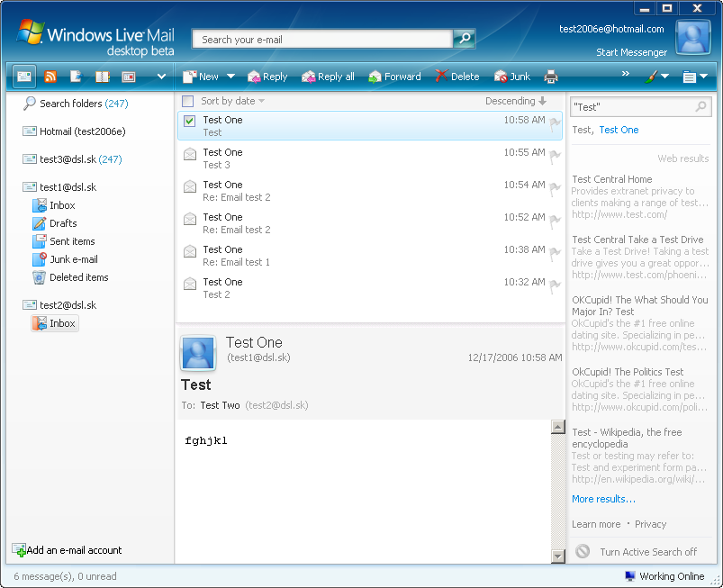Open the RSS feeds view
Image resolution: width=723 pixels, height=588 pixels.
pyautogui.click(x=50, y=77)
